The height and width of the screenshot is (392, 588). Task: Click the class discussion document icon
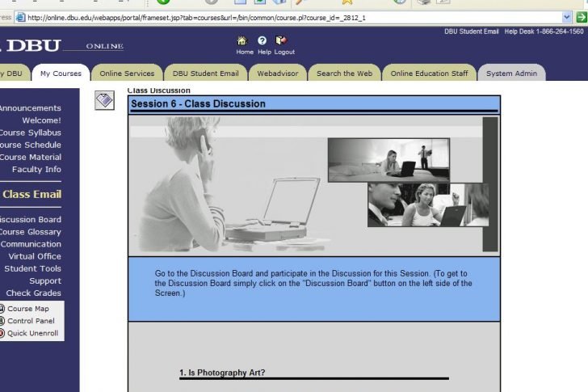104,100
